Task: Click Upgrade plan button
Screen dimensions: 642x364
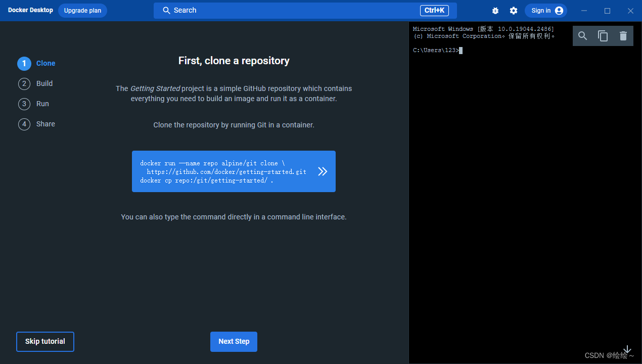Action: click(82, 11)
